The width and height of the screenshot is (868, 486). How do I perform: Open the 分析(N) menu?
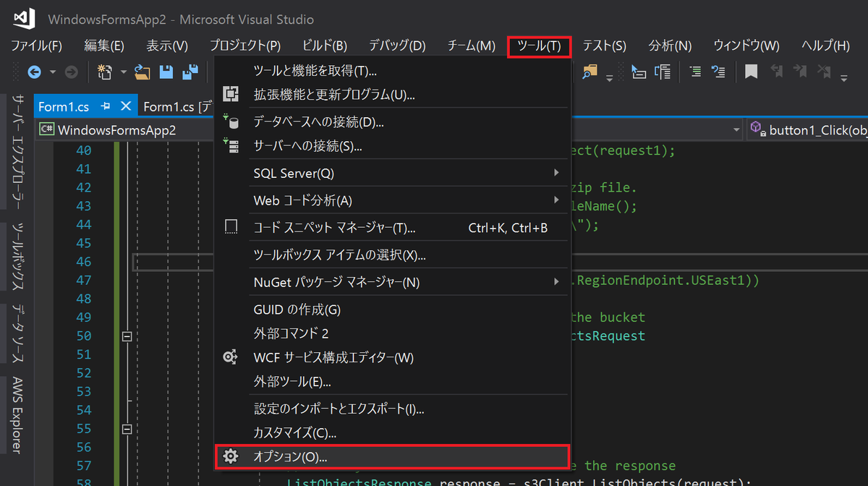[x=670, y=46]
